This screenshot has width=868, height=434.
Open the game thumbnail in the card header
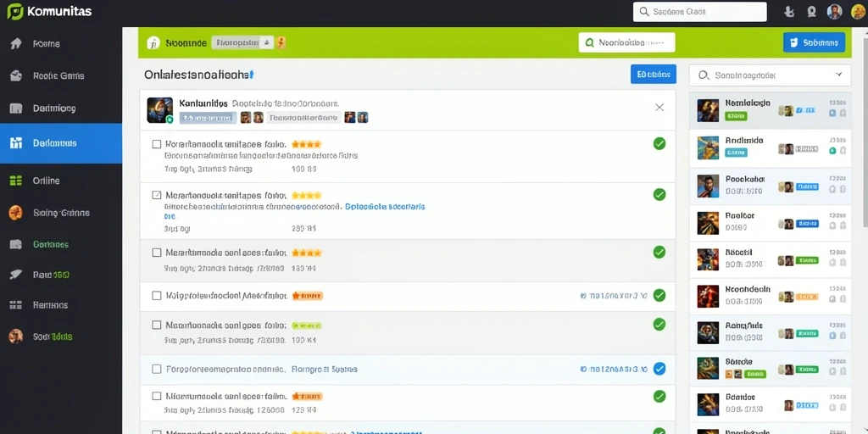click(x=160, y=109)
